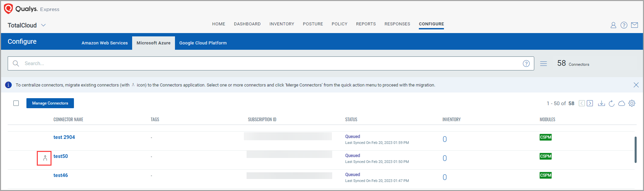644x191 pixels.
Task: Click the TAGS column header
Action: pyautogui.click(x=155, y=120)
